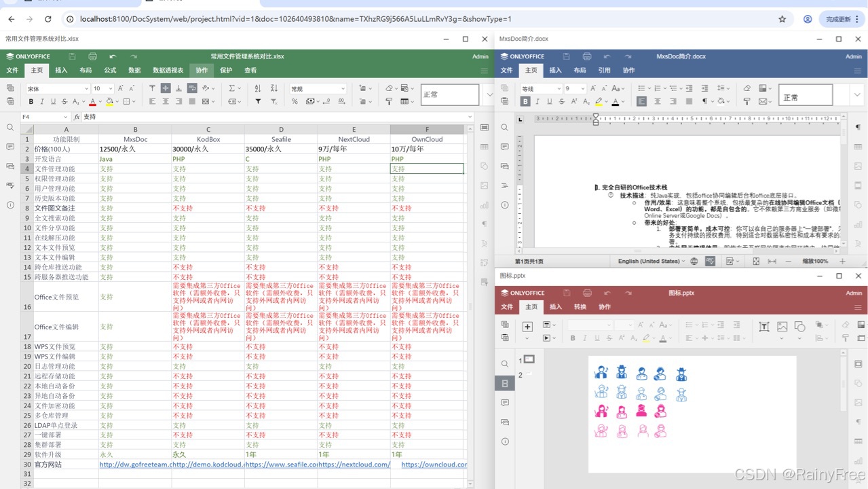Click the print icon in spreadsheet header
The width and height of the screenshot is (868, 489).
coord(92,56)
